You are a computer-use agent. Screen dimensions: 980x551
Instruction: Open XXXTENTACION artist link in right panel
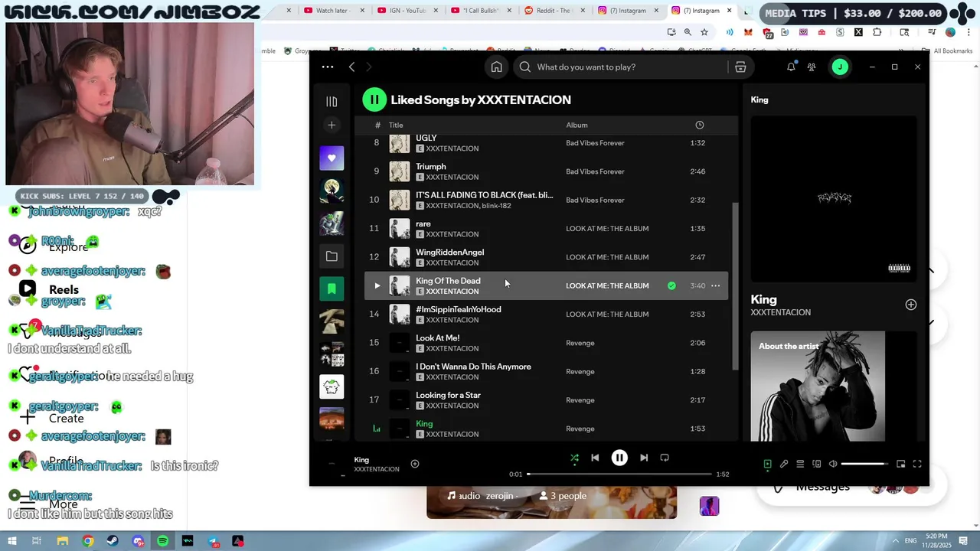coord(780,312)
